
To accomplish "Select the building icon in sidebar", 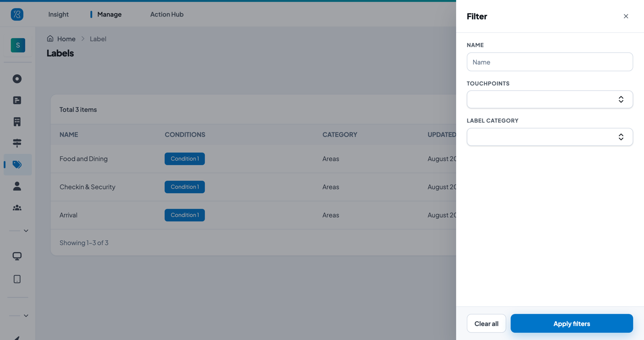I will pyautogui.click(x=17, y=122).
